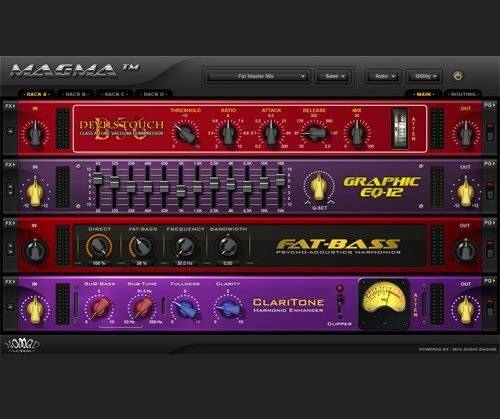Image resolution: width=500 pixels, height=419 pixels.
Task: Click the Fat-Bass Frequency knob
Action: click(184, 247)
